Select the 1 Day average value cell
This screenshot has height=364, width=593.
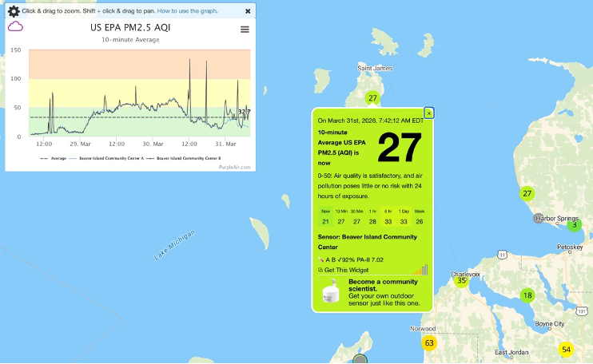pos(404,221)
